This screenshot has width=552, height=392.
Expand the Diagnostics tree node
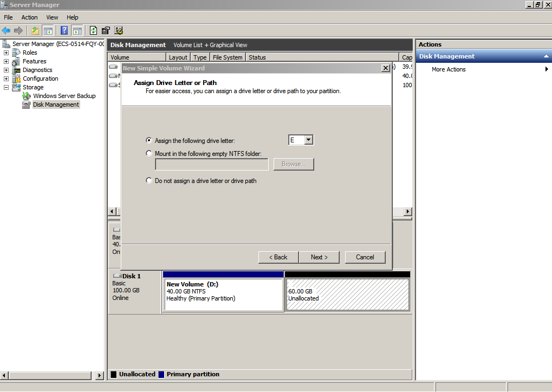click(x=6, y=70)
